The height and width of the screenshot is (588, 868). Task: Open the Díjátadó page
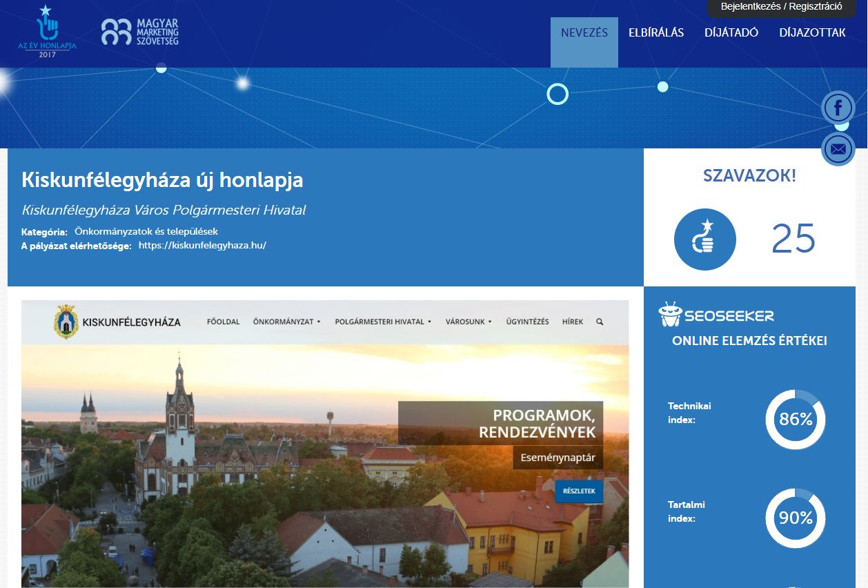click(x=731, y=33)
